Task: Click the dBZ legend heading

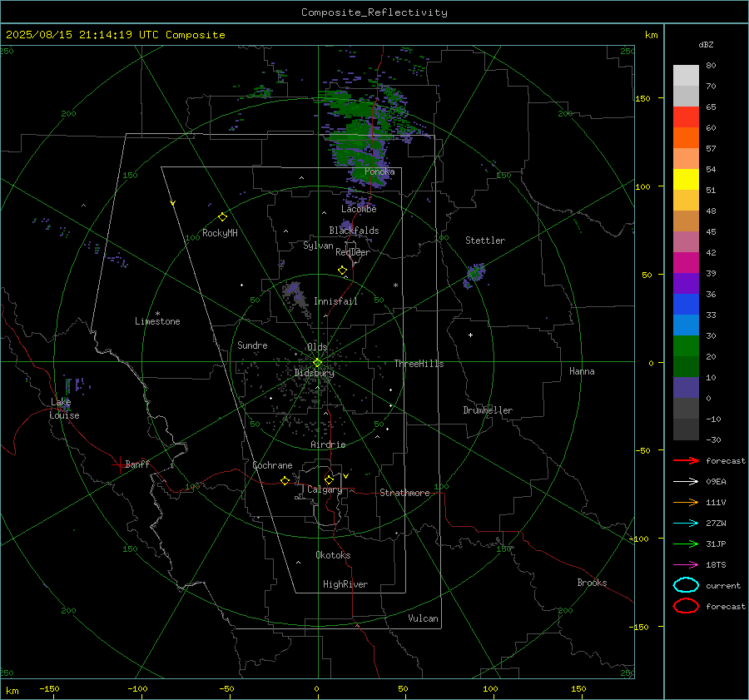Action: pyautogui.click(x=706, y=44)
